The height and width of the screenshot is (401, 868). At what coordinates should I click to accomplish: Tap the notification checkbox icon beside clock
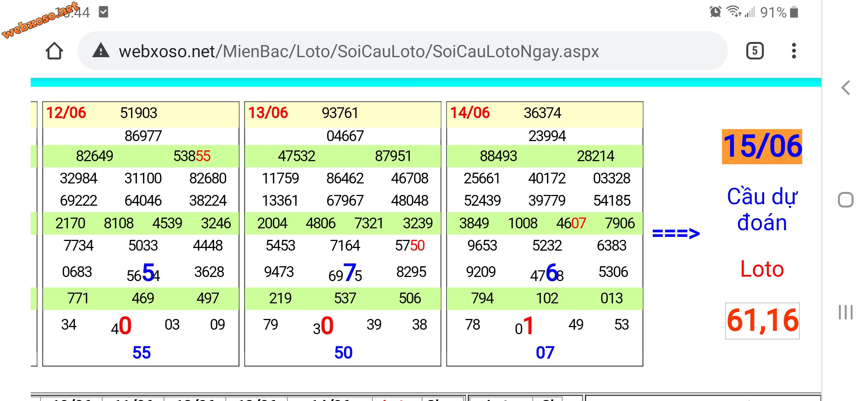(x=103, y=12)
